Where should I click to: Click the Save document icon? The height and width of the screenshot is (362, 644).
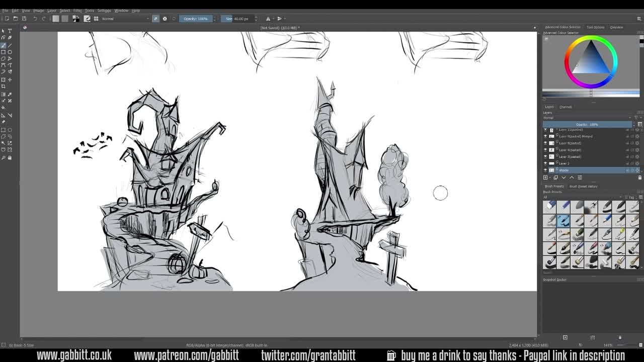[x=24, y=19]
